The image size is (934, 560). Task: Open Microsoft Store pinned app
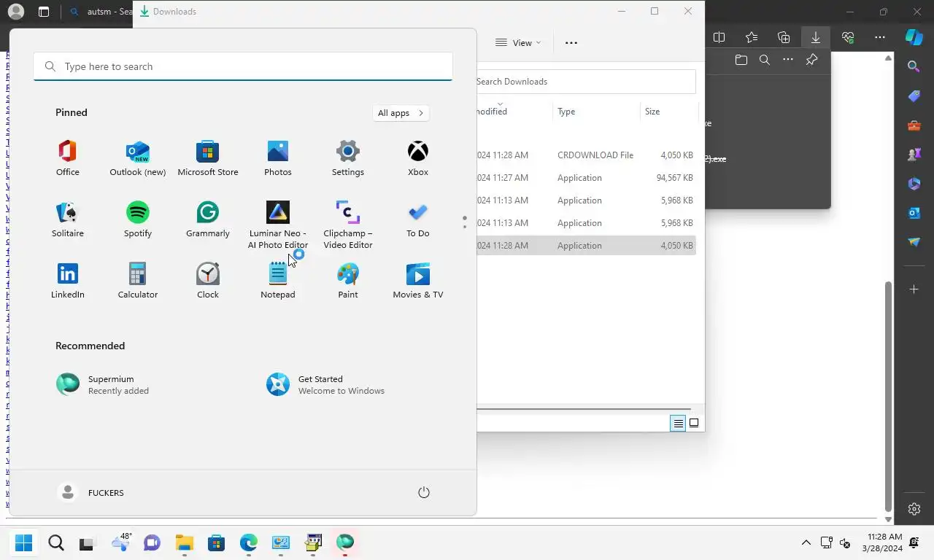[208, 158]
